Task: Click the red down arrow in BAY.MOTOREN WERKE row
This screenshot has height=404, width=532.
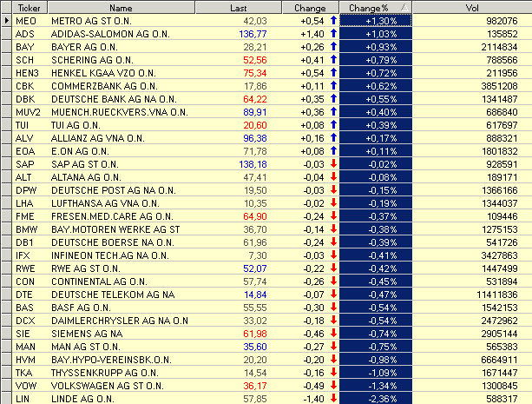Action: pyautogui.click(x=333, y=228)
